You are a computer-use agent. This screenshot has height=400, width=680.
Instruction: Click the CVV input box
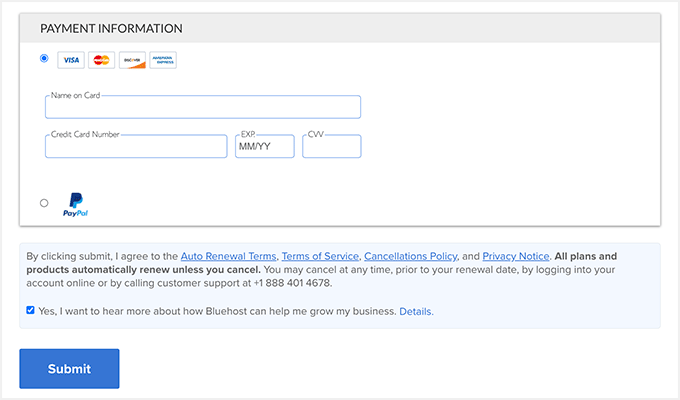point(331,147)
